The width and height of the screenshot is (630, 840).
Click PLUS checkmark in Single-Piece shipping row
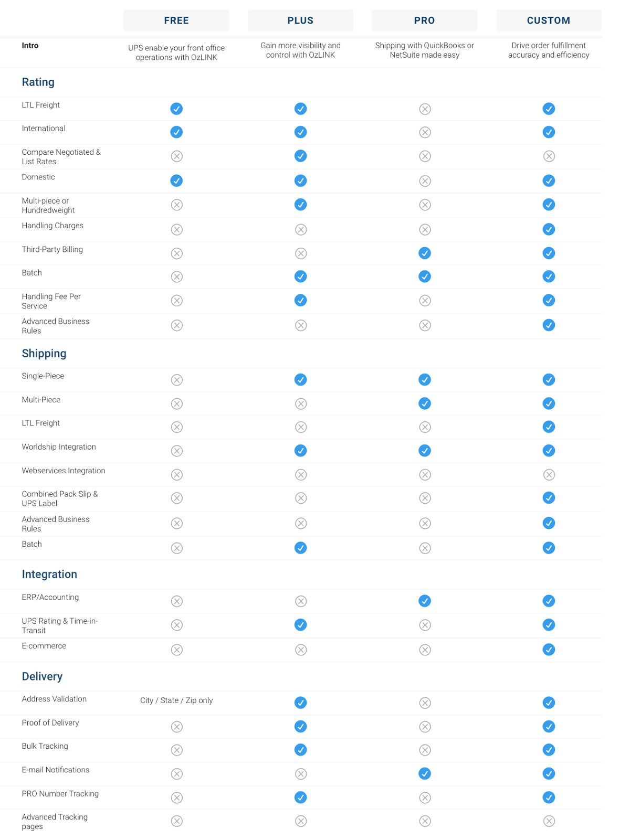click(300, 379)
